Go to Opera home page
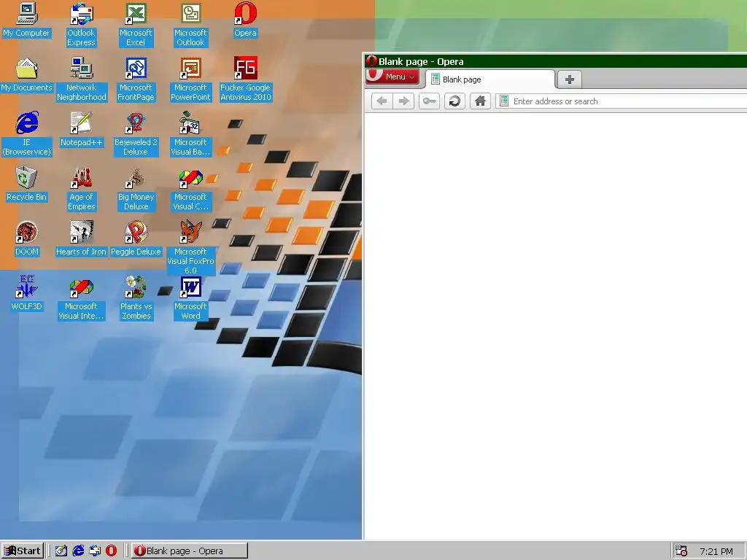This screenshot has width=747, height=560. (480, 101)
